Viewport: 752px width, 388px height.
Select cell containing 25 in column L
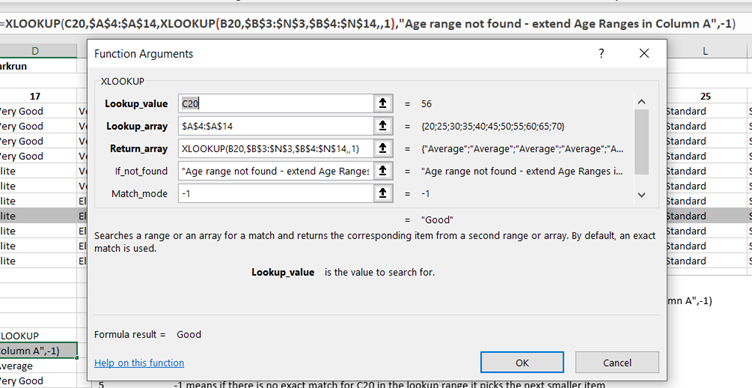pos(705,96)
